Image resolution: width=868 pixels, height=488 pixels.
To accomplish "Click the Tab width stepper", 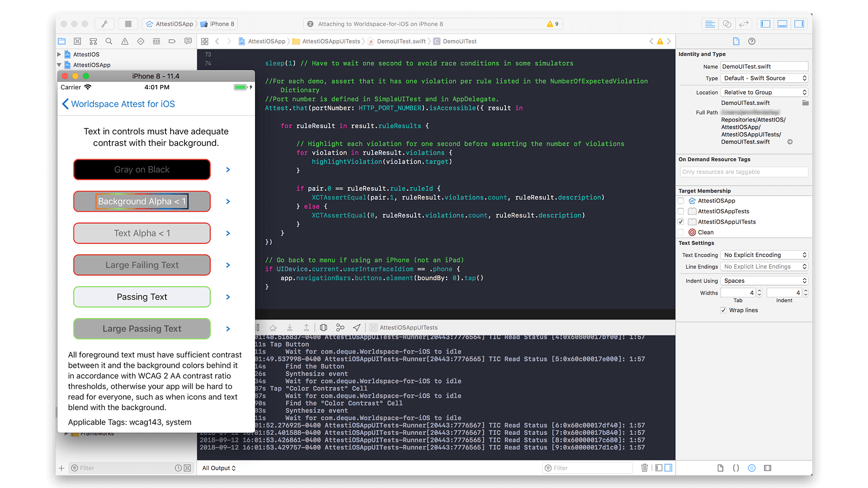I will pyautogui.click(x=759, y=293).
